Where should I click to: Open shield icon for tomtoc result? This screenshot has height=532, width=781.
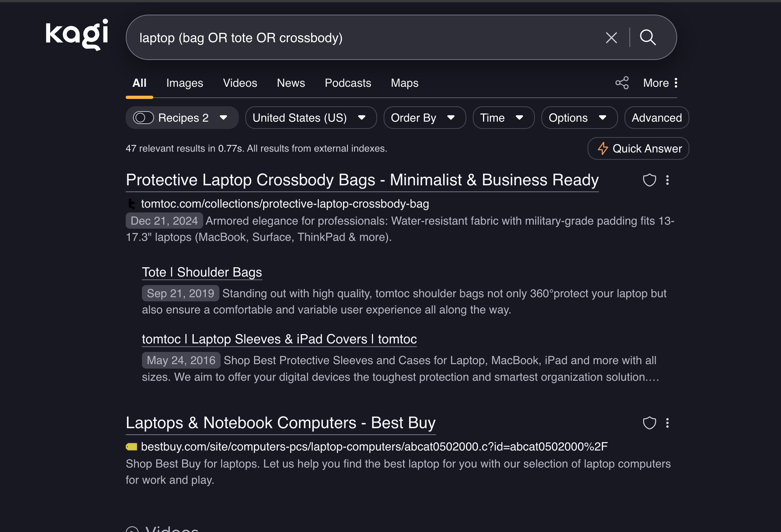click(x=649, y=180)
